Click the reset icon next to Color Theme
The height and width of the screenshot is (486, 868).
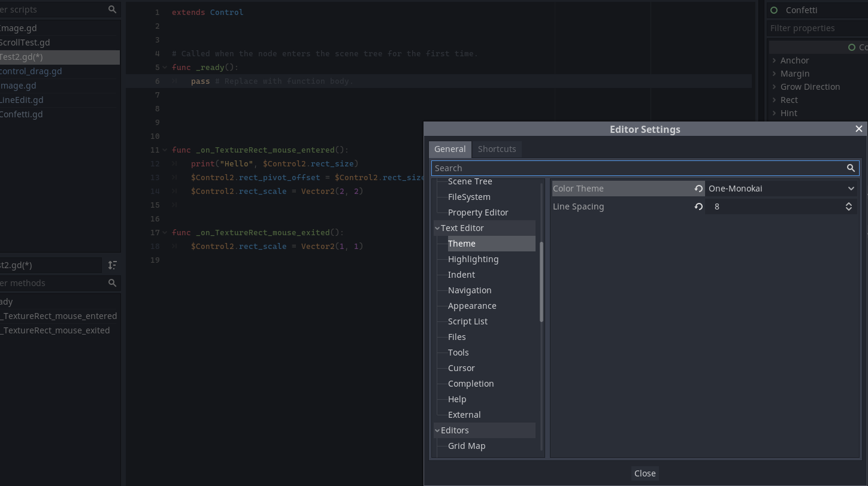(x=698, y=188)
